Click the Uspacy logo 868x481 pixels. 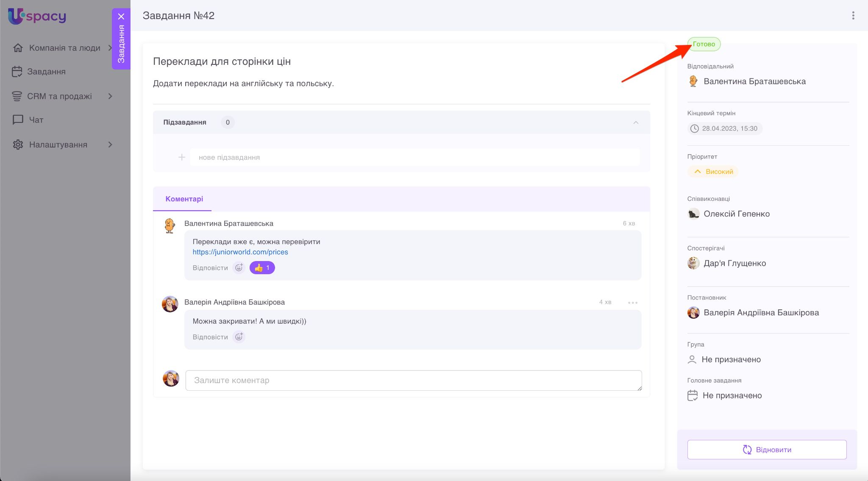(x=37, y=17)
